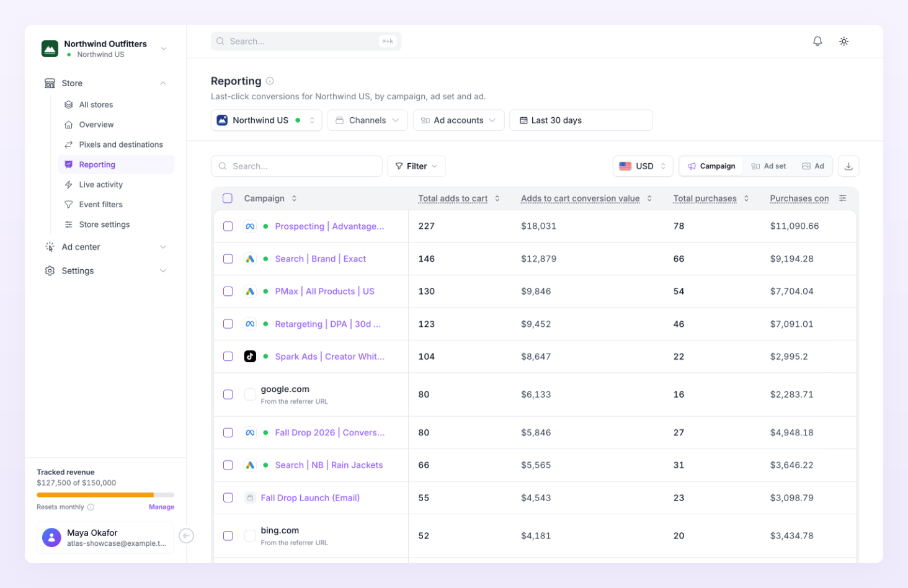Toggle the select-all checkbox in table header
The width and height of the screenshot is (908, 588).
point(228,198)
